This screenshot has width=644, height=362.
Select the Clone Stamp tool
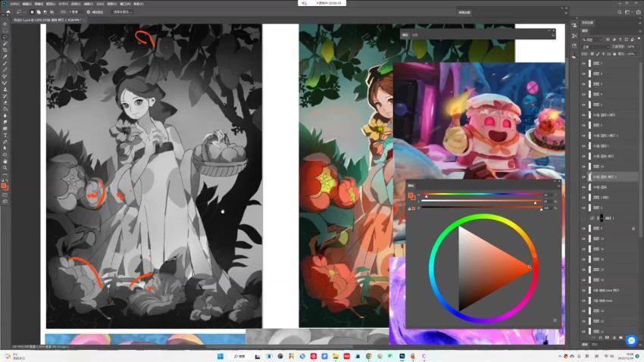tap(5, 89)
